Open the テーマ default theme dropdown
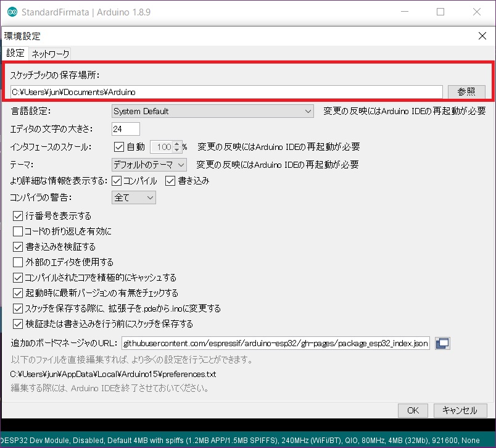Viewport: 496px width, 448px height. pos(149,165)
